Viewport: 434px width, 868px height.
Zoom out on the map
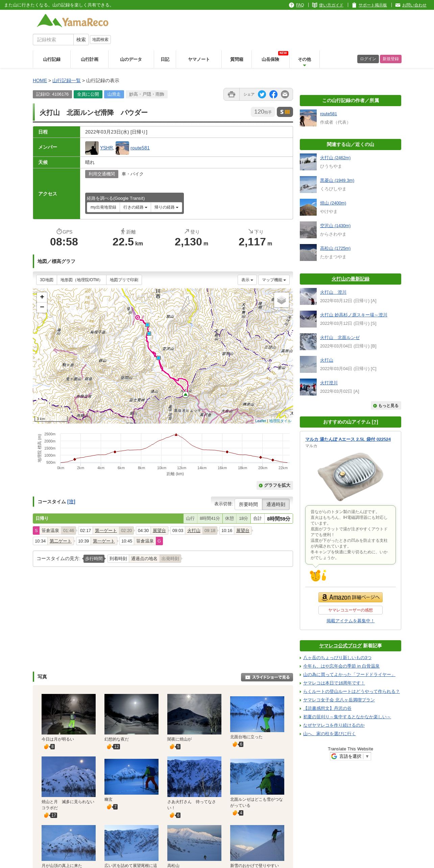pos(42,307)
